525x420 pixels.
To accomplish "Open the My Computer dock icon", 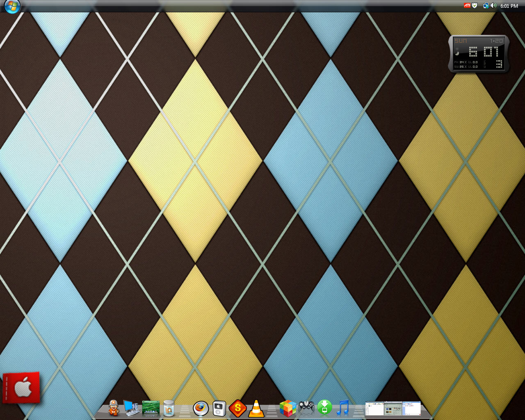I will (x=131, y=408).
